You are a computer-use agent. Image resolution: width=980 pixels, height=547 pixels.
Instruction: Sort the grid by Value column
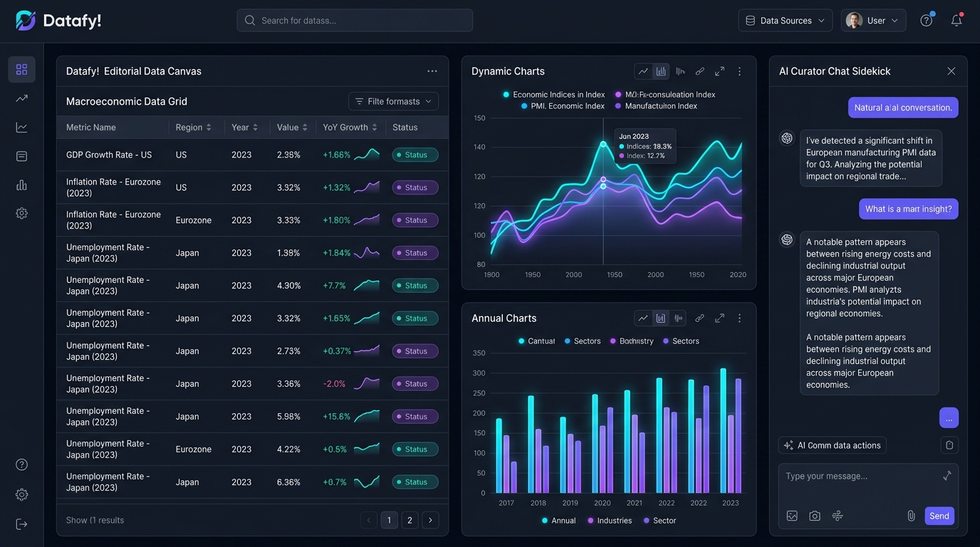(293, 127)
